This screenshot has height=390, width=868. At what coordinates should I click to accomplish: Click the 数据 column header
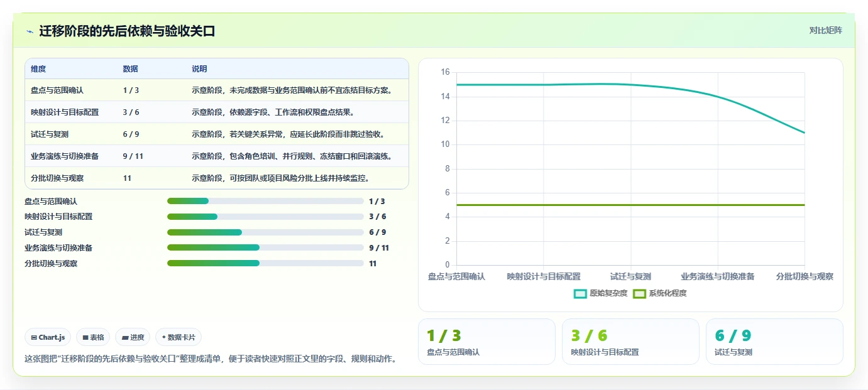131,69
